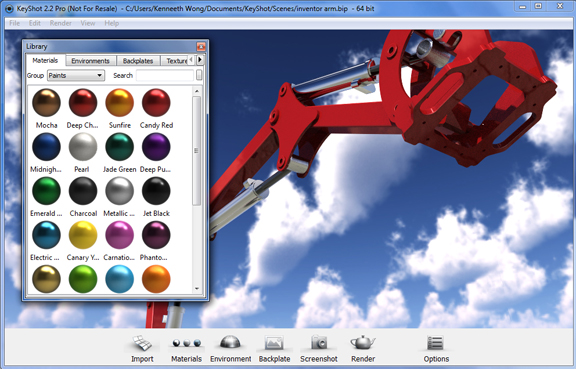This screenshot has height=369, width=576.
Task: Switch to the Materials tab
Action: click(45, 60)
